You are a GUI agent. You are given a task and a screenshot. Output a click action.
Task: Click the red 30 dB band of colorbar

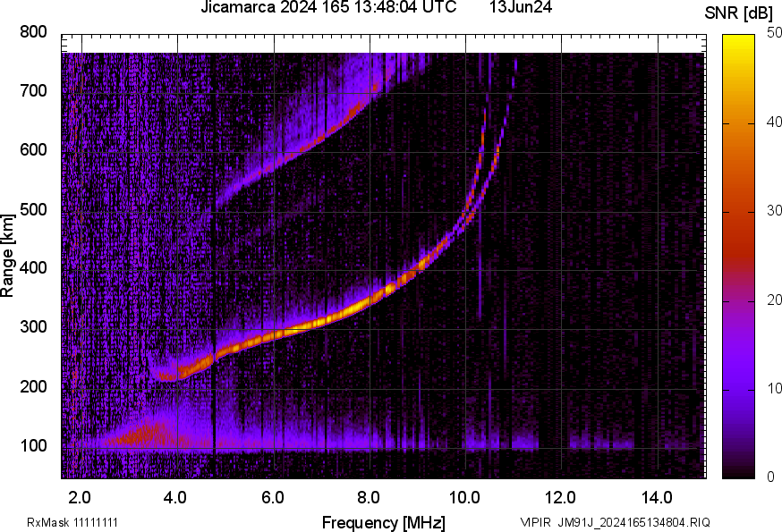(x=739, y=211)
